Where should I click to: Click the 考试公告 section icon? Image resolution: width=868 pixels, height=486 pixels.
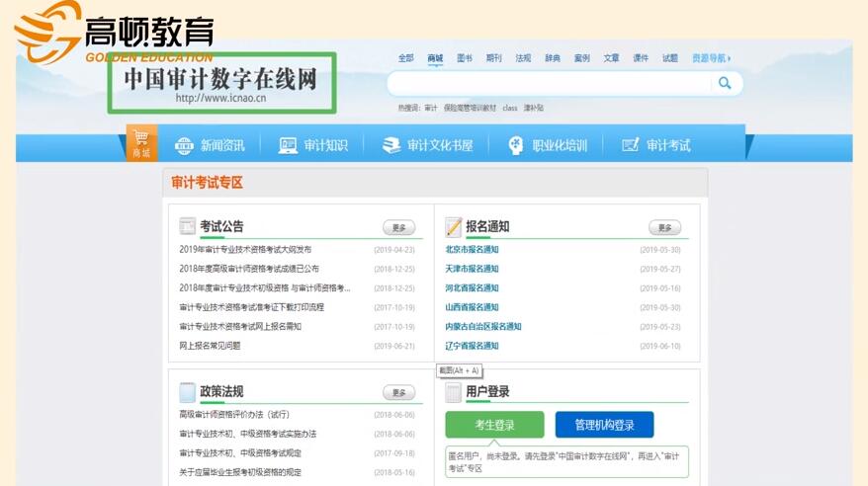tap(187, 226)
